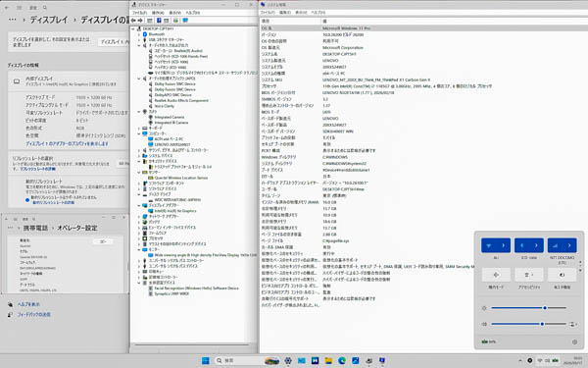The width and height of the screenshot is (588, 368).
Task: Open dynamic refresh rate details link
Action: click(x=53, y=202)
